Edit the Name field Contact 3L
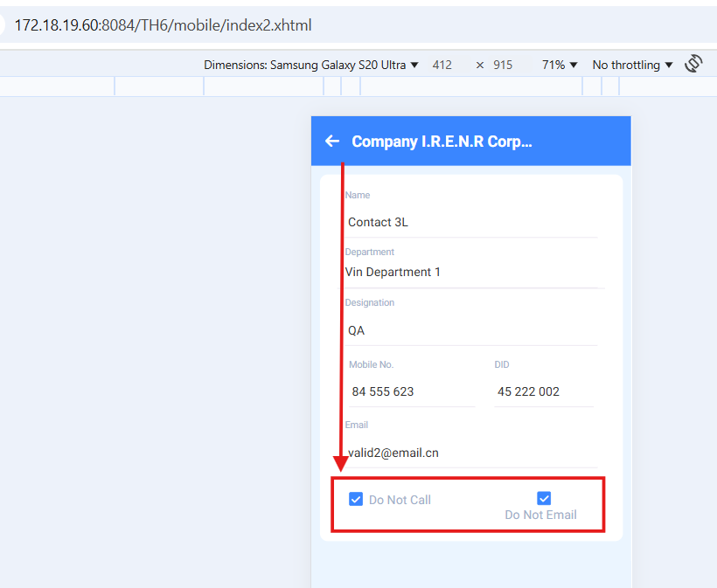The height and width of the screenshot is (588, 717). [471, 222]
